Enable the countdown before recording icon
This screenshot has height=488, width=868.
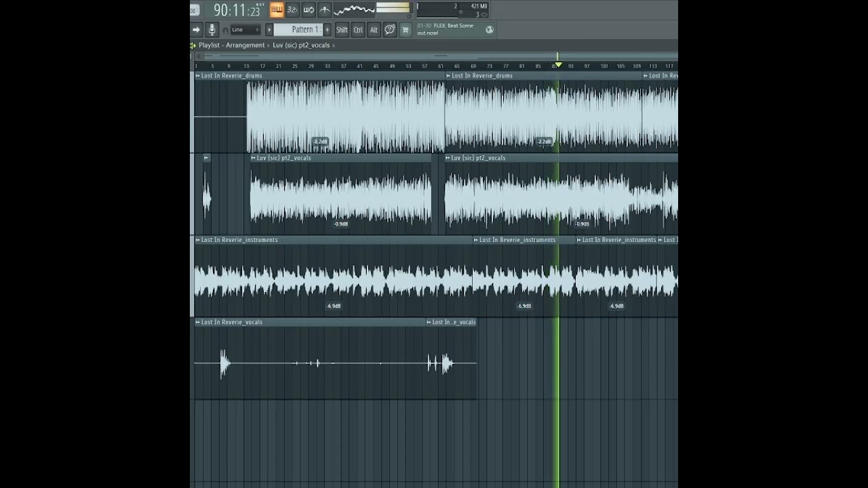pyautogui.click(x=293, y=9)
